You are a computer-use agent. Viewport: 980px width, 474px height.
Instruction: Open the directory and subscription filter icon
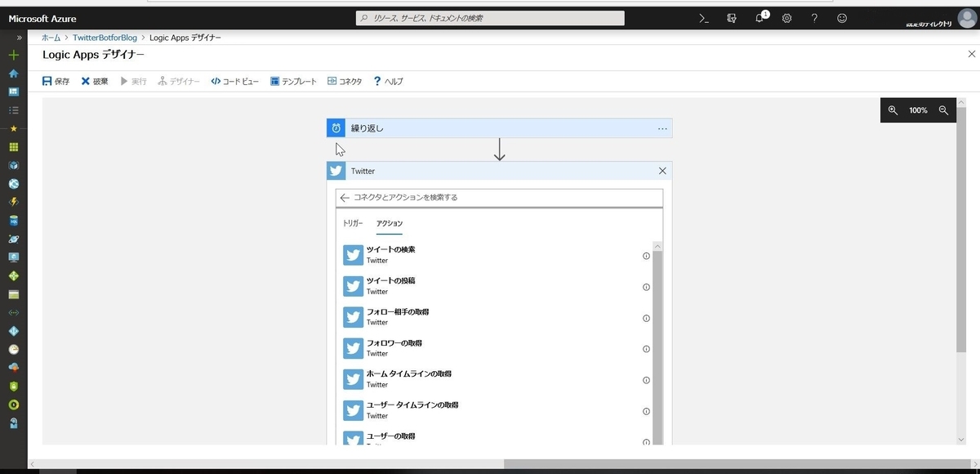point(732,18)
